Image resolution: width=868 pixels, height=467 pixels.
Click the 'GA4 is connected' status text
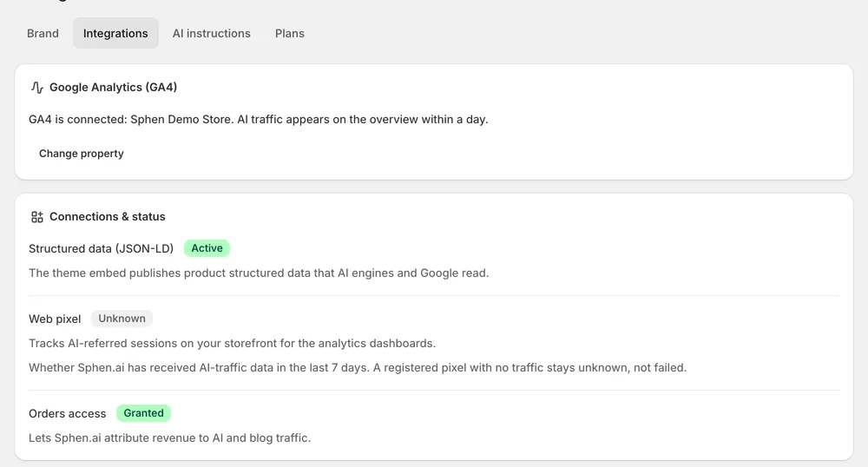point(258,120)
